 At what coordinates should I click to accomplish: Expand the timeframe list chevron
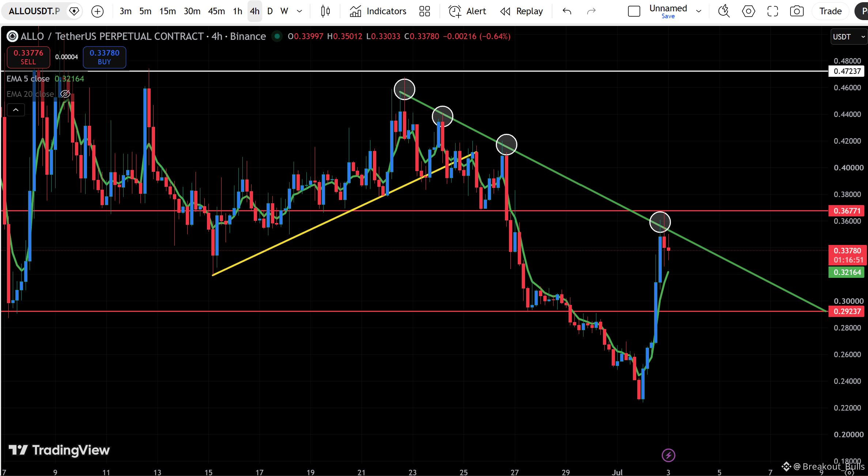299,11
